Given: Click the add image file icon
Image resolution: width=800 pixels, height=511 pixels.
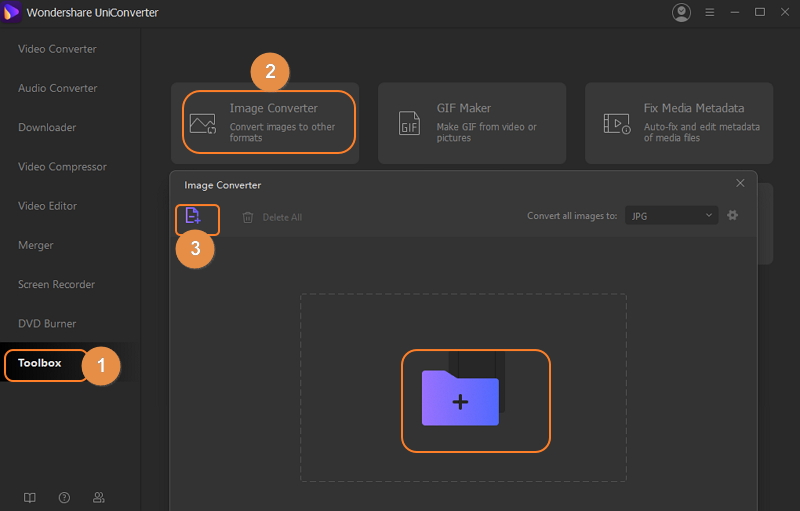Looking at the screenshot, I should 193,216.
